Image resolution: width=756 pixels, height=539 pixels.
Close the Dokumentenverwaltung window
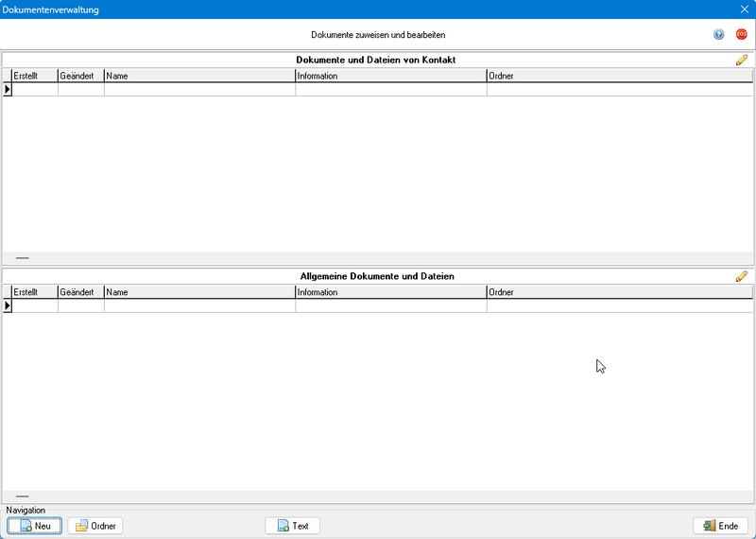point(743,9)
